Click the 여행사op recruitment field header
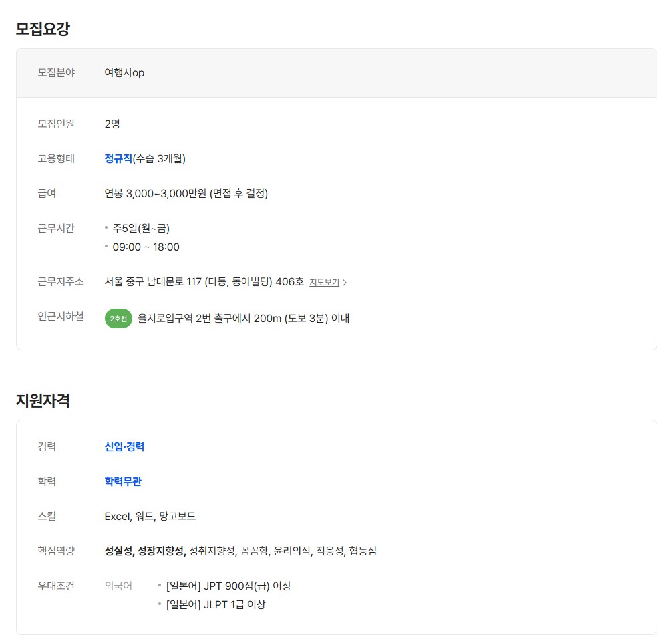This screenshot has height=643, width=672. click(124, 72)
